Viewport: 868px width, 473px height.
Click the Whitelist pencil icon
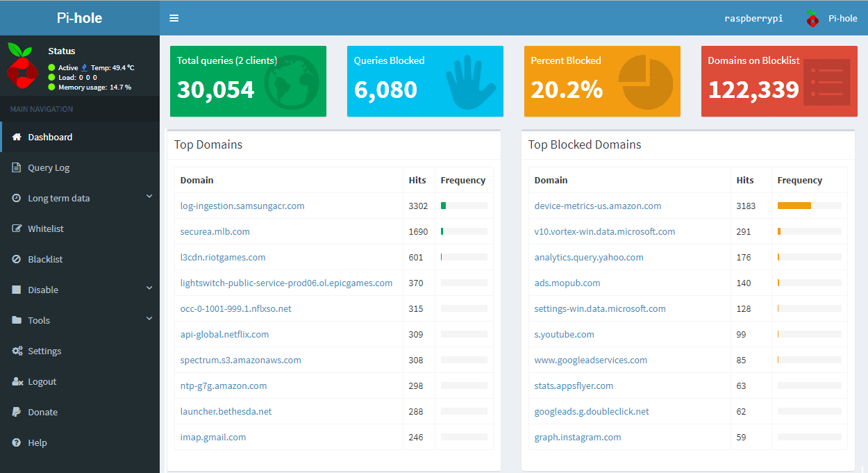pyautogui.click(x=17, y=229)
